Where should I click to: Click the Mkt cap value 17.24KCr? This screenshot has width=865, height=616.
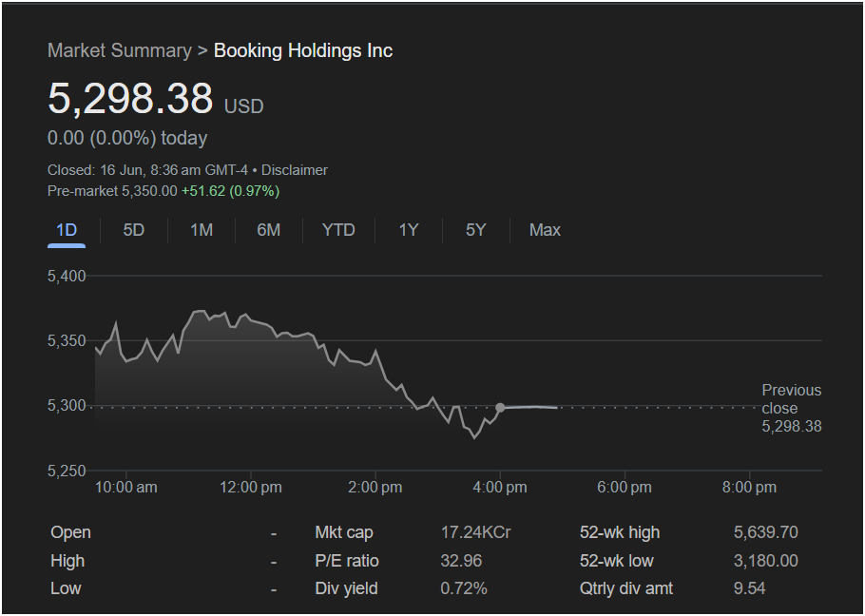475,532
